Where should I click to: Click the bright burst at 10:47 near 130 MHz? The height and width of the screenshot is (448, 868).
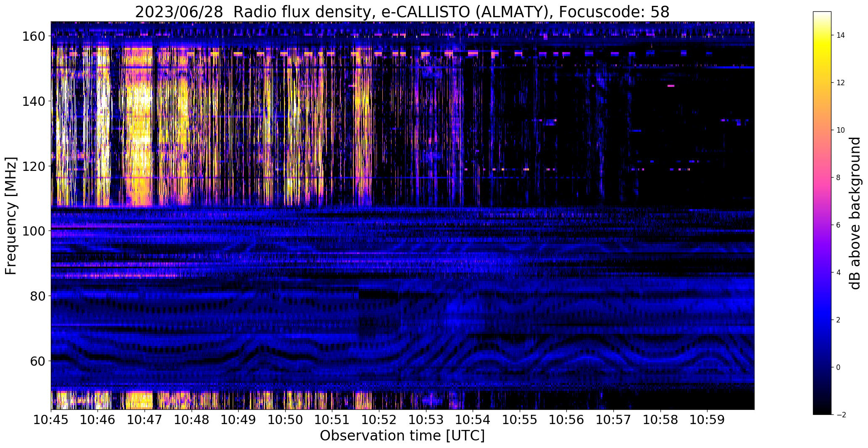pyautogui.click(x=139, y=134)
